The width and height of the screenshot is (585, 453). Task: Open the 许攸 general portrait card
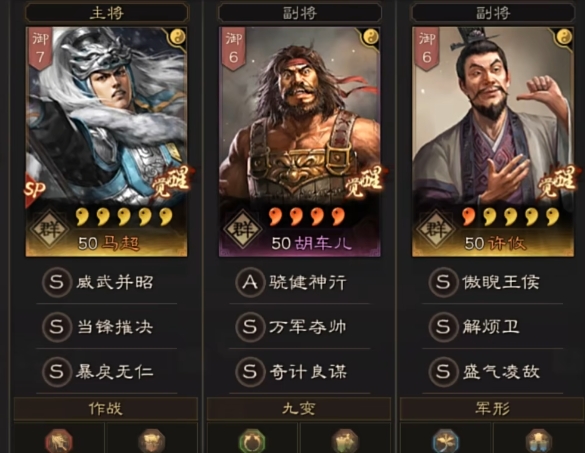(493, 142)
